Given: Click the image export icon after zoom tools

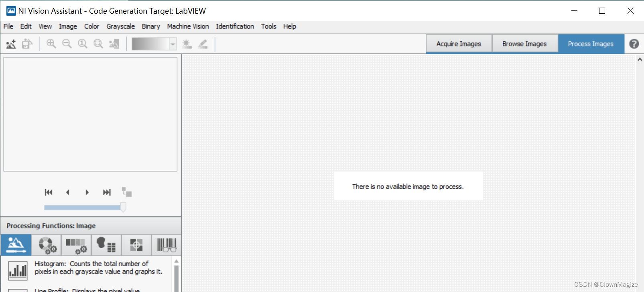Looking at the screenshot, I should [x=114, y=44].
